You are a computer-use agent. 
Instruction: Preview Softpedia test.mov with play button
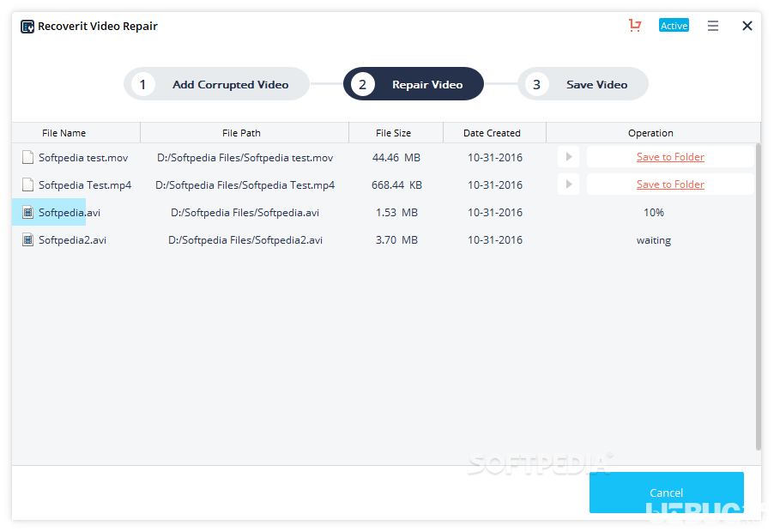[x=569, y=157]
